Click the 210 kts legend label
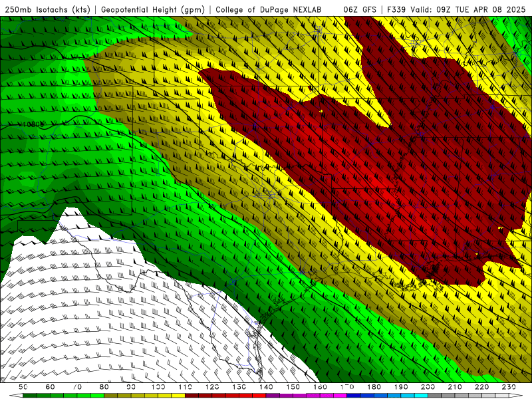The height and width of the screenshot is (399, 532). (455, 387)
